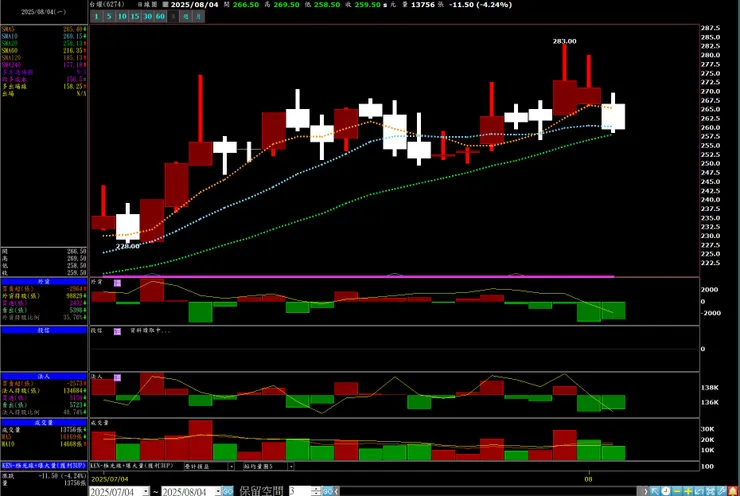The image size is (740, 496).
Task: Switch to the weekly chart button
Action: point(186,17)
